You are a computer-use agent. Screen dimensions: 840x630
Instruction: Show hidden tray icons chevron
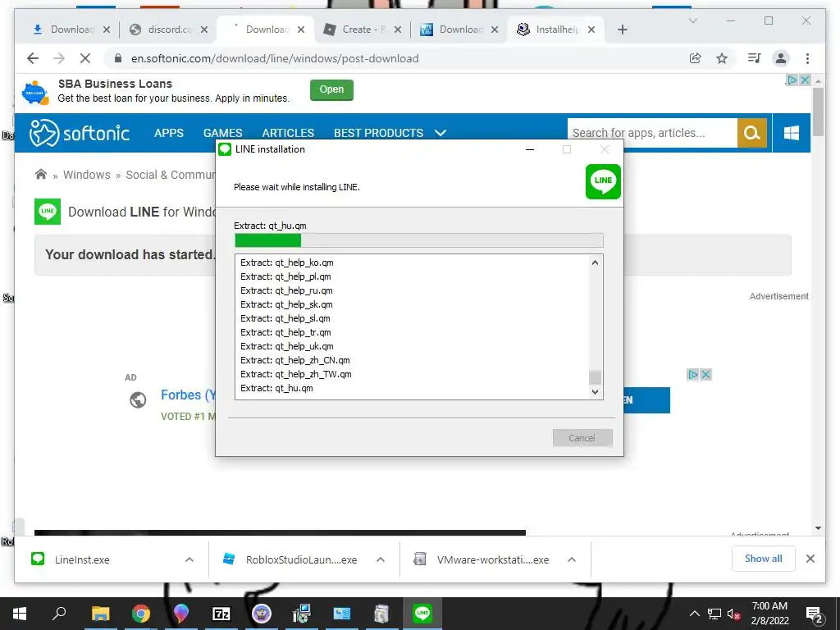pos(694,614)
